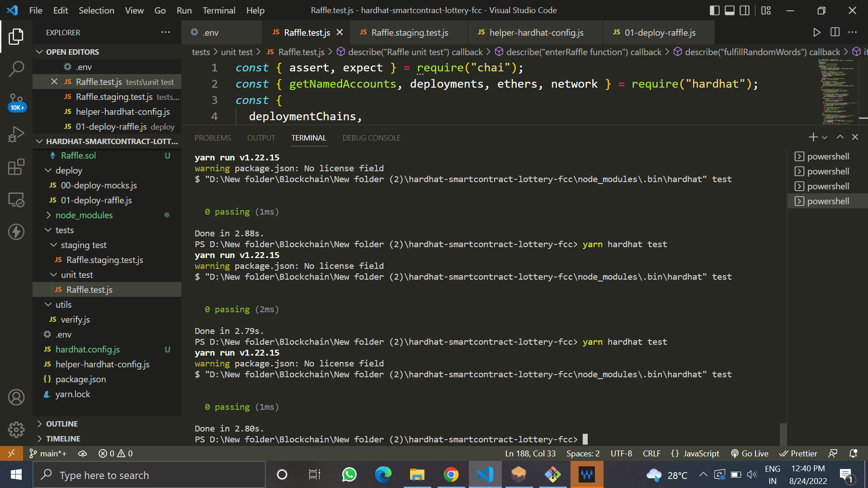
Task: Open the Accounts menu in the activity bar
Action: click(16, 397)
